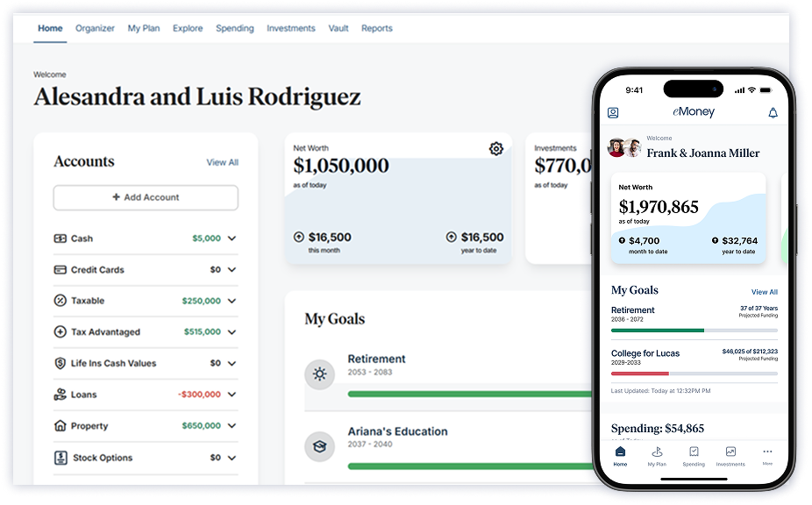Expand the Property account category
The image size is (812, 505).
(x=231, y=426)
